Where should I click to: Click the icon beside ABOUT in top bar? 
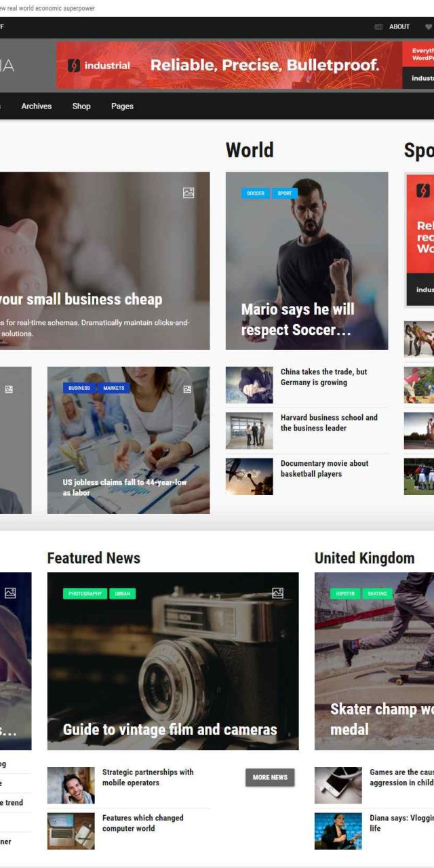[378, 27]
